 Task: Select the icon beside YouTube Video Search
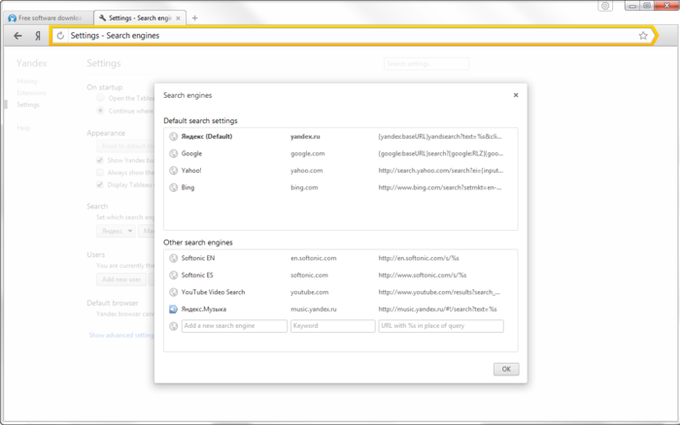(173, 292)
